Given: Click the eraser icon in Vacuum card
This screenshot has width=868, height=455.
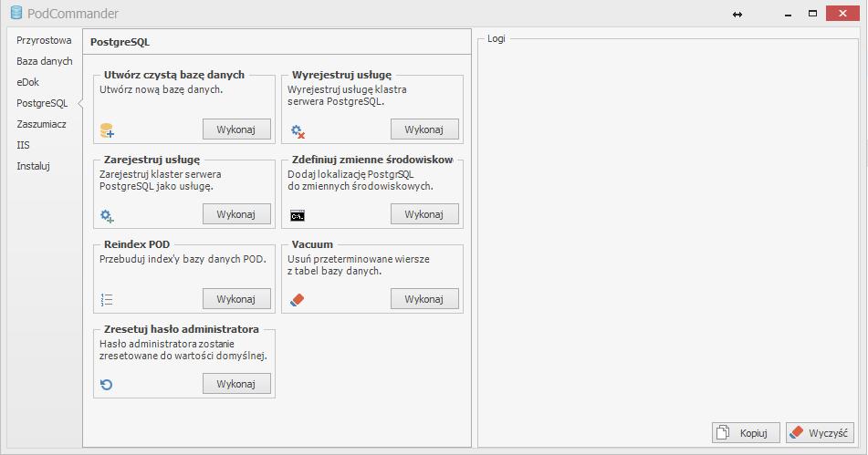Looking at the screenshot, I should (x=298, y=300).
